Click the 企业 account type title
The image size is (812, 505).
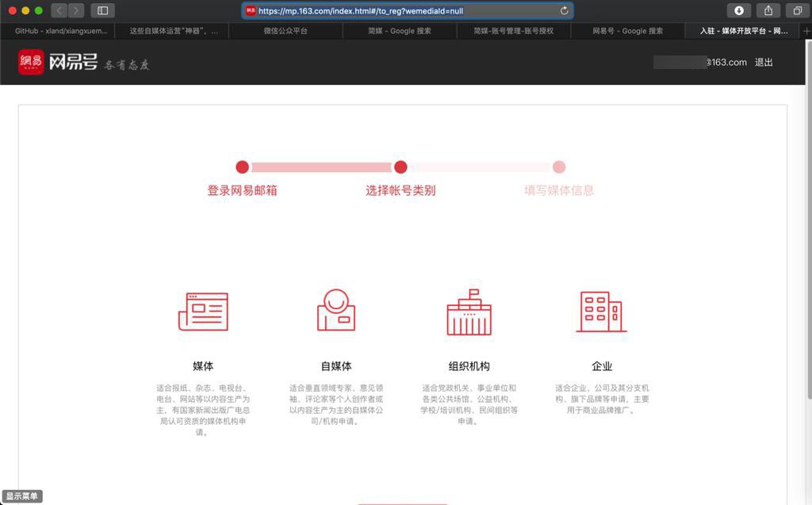(x=602, y=366)
